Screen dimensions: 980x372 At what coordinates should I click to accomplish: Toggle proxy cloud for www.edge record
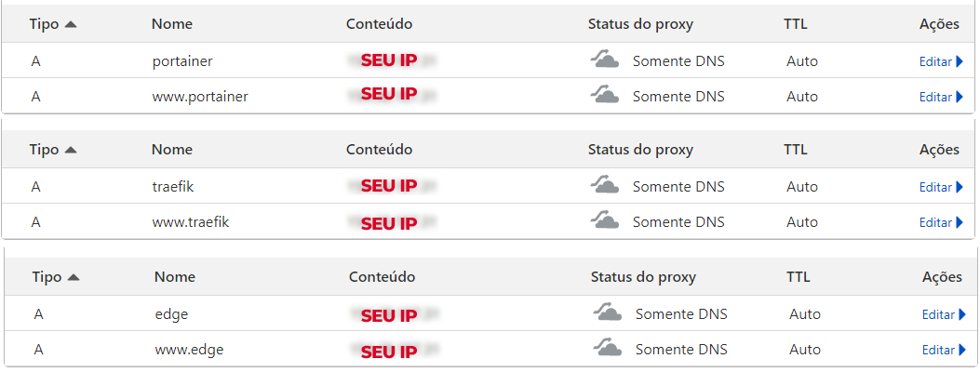(608, 350)
